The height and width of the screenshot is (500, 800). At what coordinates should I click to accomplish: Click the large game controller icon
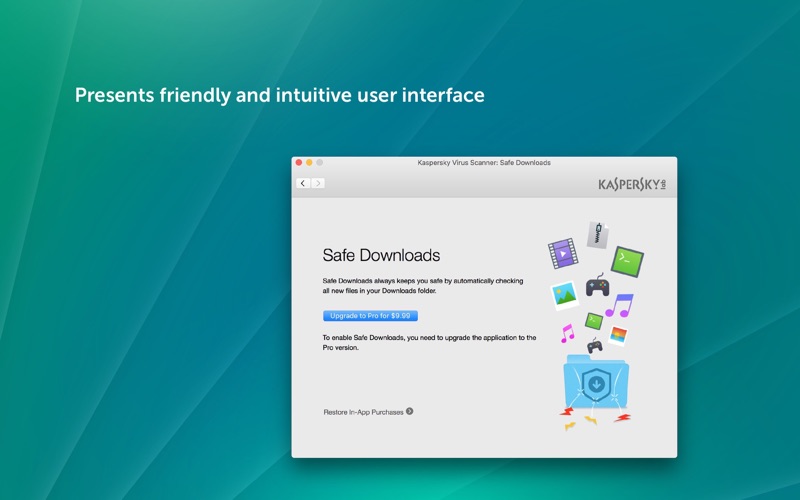pyautogui.click(x=597, y=285)
